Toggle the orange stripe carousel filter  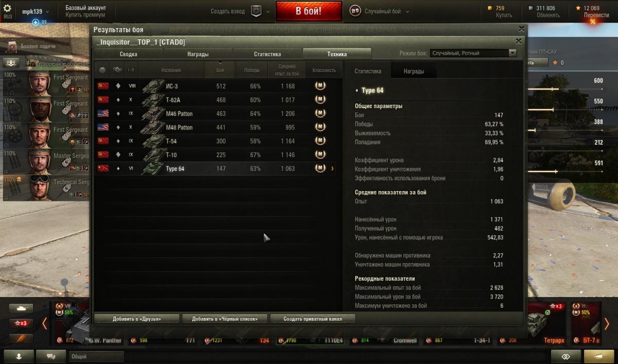coord(21,338)
